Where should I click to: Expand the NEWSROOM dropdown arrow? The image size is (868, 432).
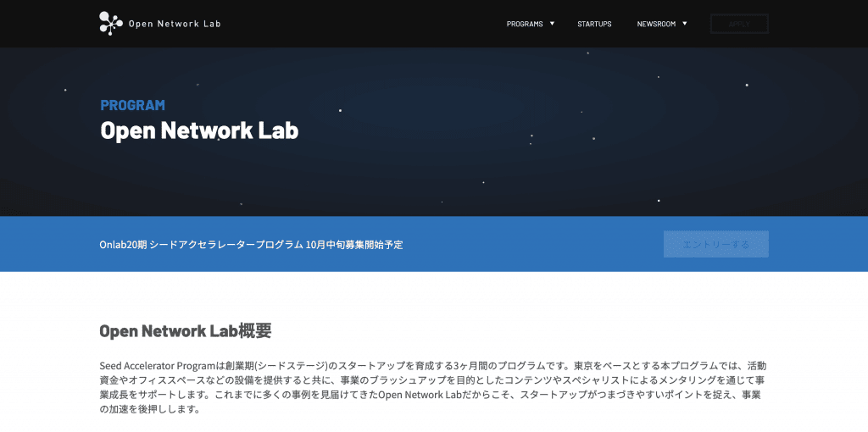685,23
